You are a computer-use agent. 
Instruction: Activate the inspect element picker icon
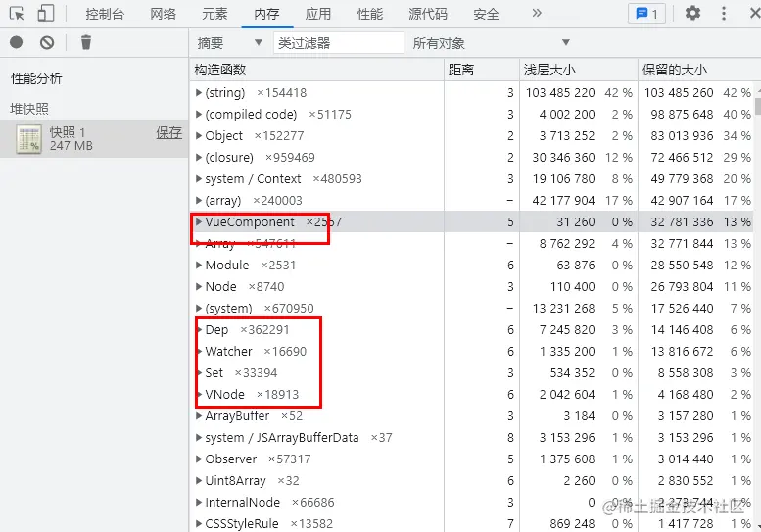(x=17, y=13)
